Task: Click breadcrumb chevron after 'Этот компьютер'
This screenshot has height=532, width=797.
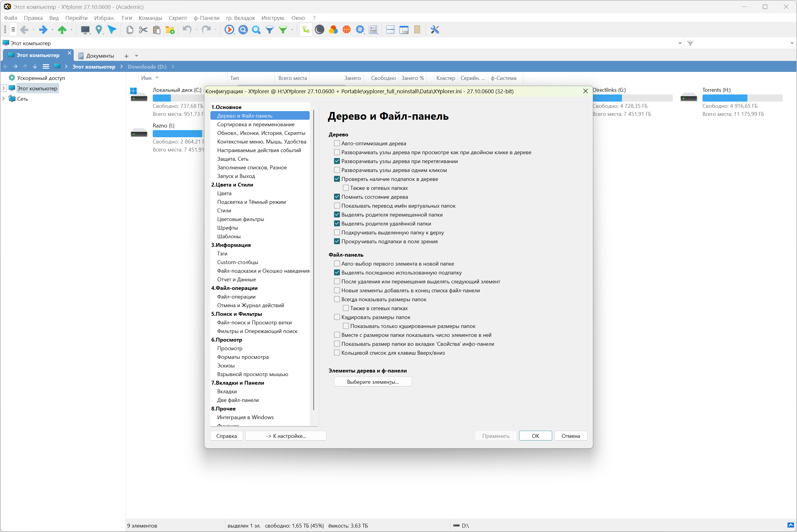Action: tap(122, 67)
